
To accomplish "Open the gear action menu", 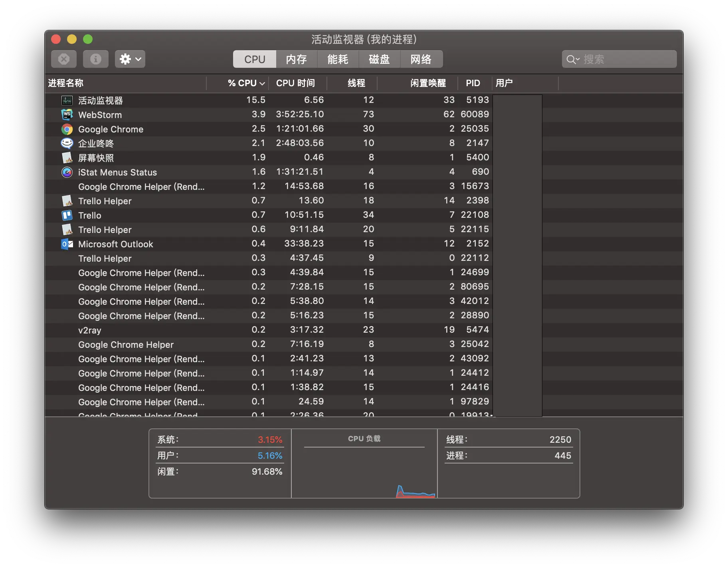I will coord(130,59).
